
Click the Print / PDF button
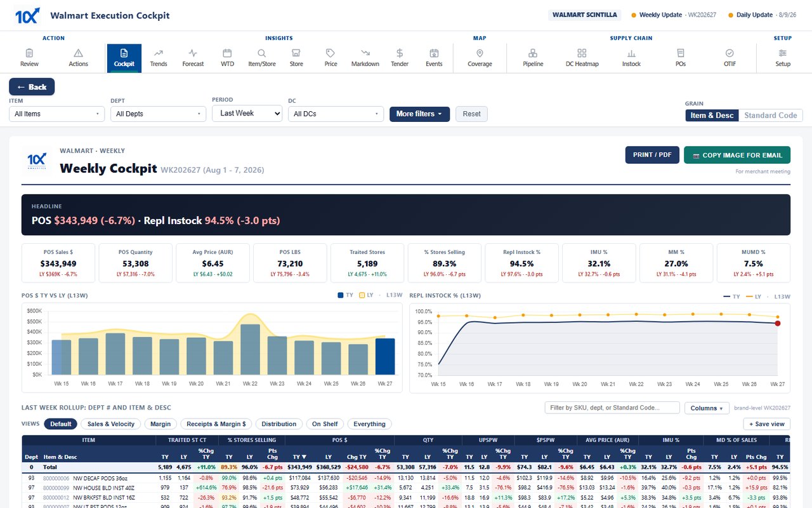coord(652,155)
